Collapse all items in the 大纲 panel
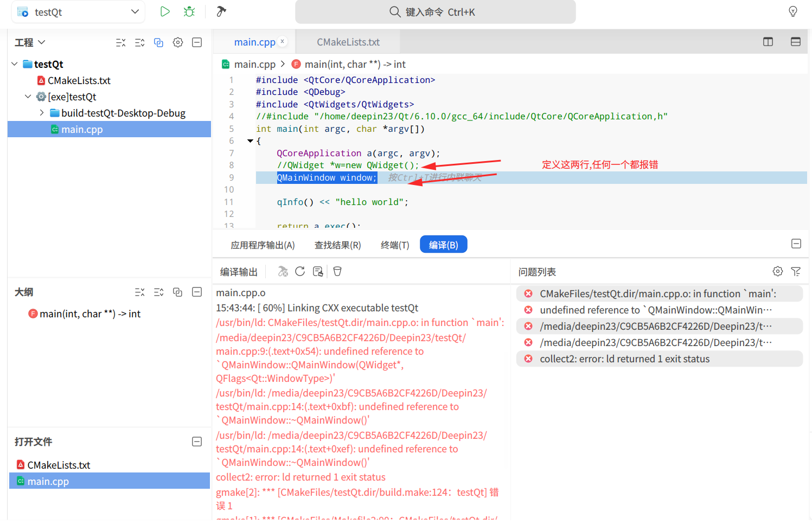 click(140, 292)
